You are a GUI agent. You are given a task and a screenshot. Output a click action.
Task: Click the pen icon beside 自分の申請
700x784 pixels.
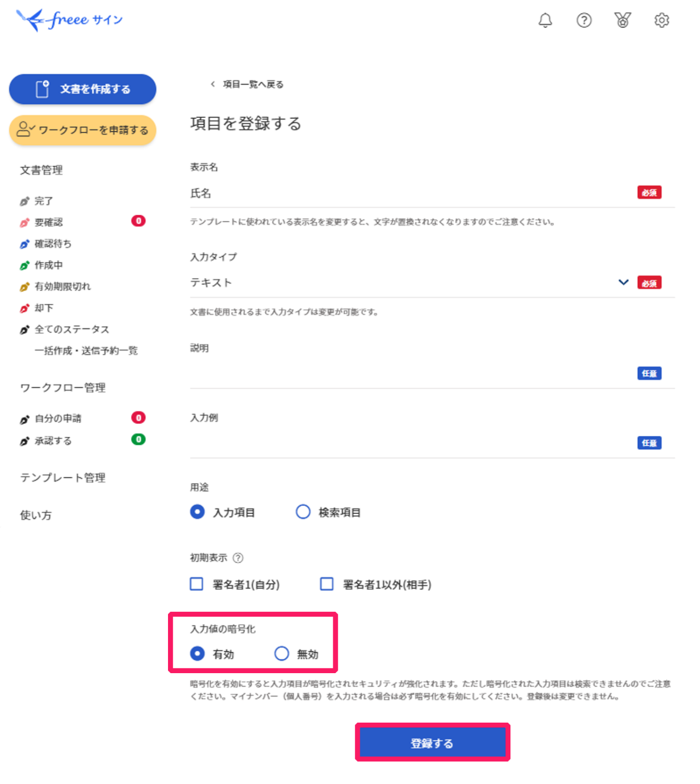(25, 419)
